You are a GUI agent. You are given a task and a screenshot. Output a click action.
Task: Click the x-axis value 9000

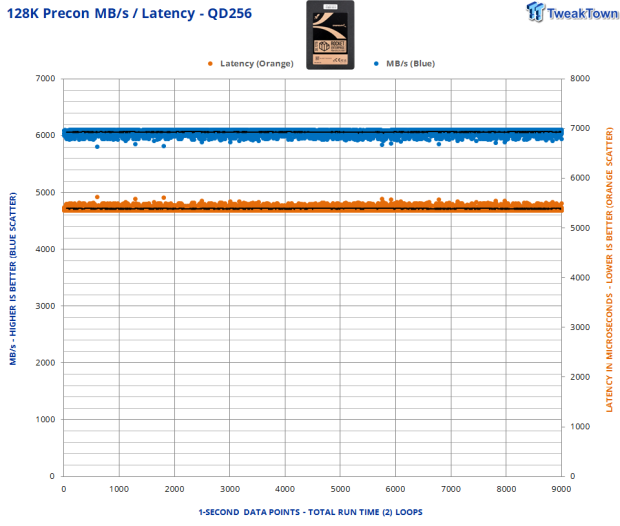click(x=561, y=489)
